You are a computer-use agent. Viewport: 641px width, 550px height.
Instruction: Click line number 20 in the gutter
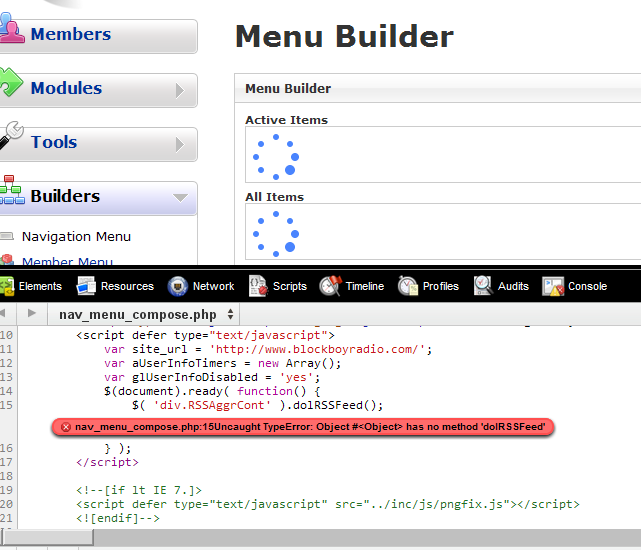click(7, 504)
